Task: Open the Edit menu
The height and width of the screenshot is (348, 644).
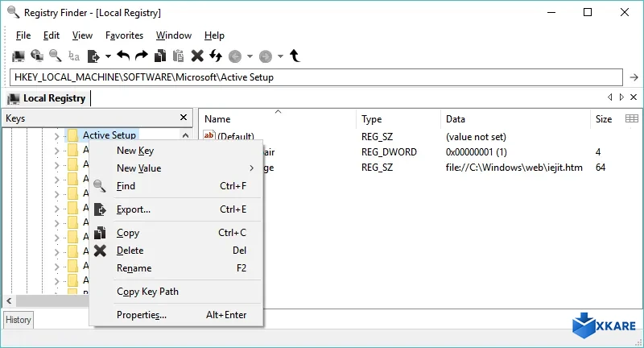Action: [x=52, y=35]
